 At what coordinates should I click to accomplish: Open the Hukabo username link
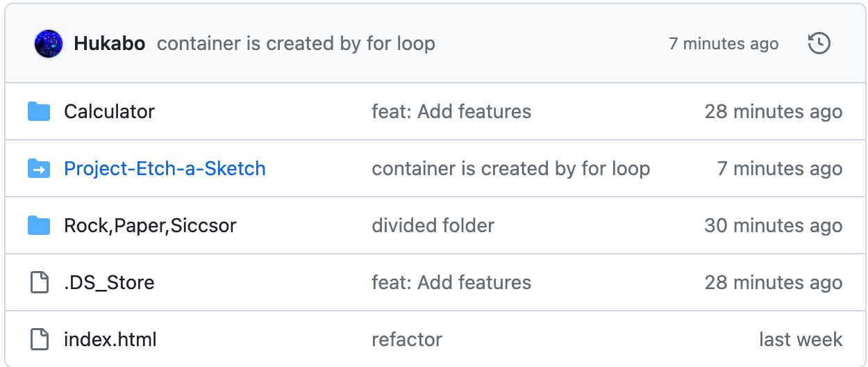pos(109,44)
